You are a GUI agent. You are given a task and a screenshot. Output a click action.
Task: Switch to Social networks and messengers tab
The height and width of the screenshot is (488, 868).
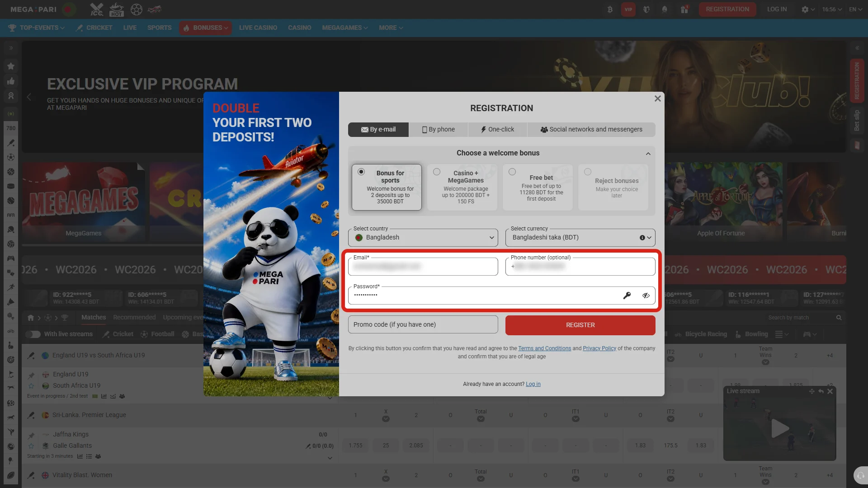pyautogui.click(x=591, y=130)
